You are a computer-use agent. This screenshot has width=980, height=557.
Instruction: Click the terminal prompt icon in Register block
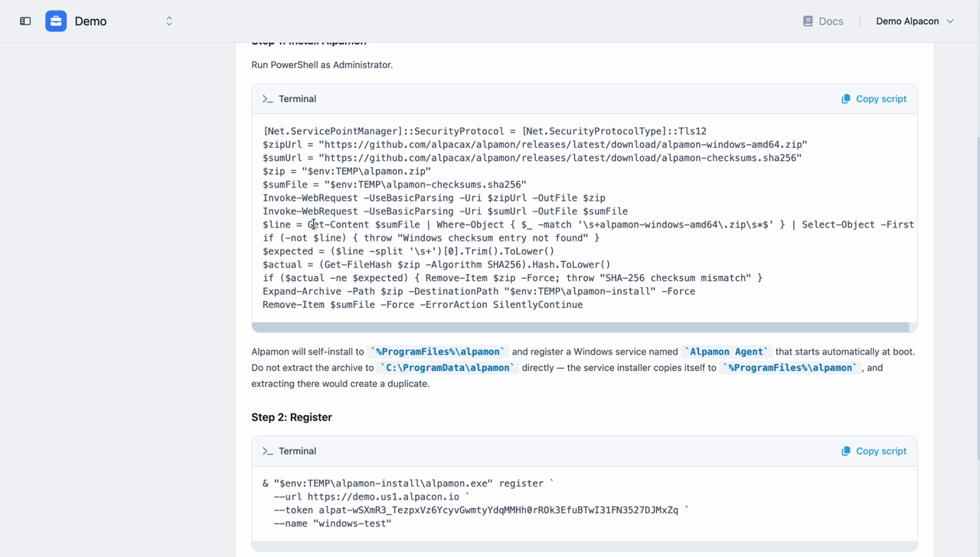pos(267,451)
